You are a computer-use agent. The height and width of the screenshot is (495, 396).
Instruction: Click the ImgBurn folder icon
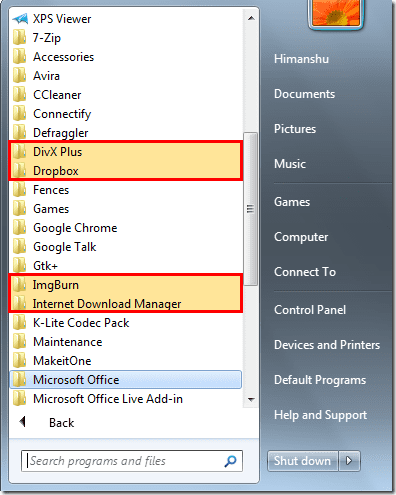pyautogui.click(x=19, y=284)
